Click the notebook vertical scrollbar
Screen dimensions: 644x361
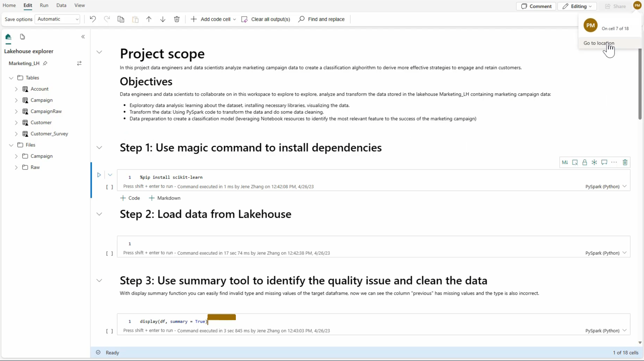click(640, 84)
